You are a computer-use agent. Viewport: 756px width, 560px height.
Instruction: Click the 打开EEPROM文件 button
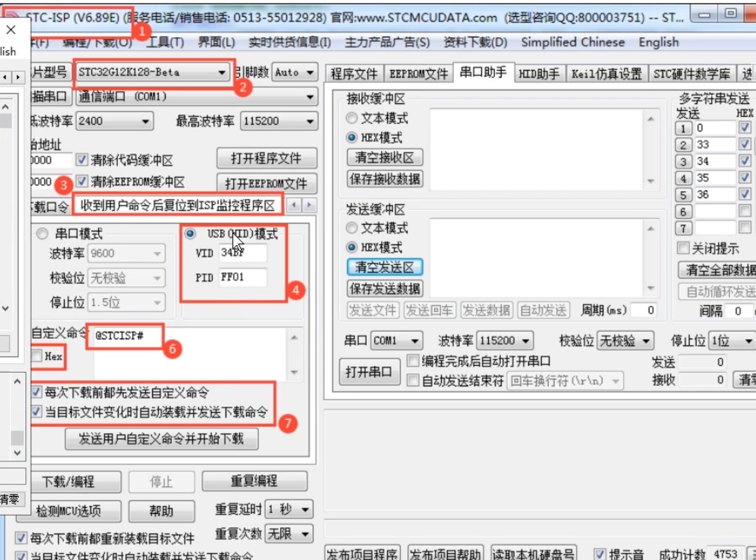(x=267, y=183)
